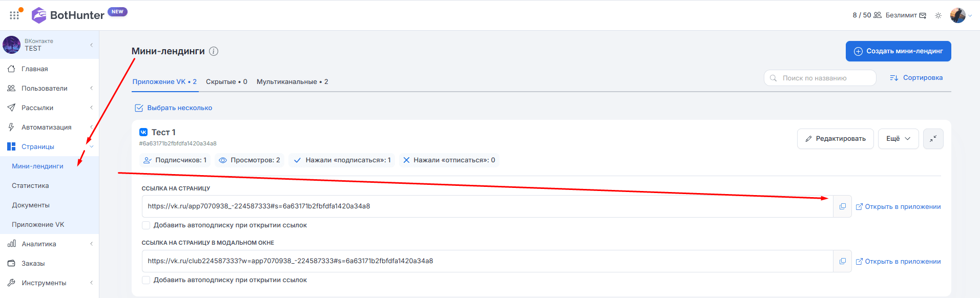Switch to the Мультиканальные tab
This screenshot has height=298, width=980.
click(293, 82)
